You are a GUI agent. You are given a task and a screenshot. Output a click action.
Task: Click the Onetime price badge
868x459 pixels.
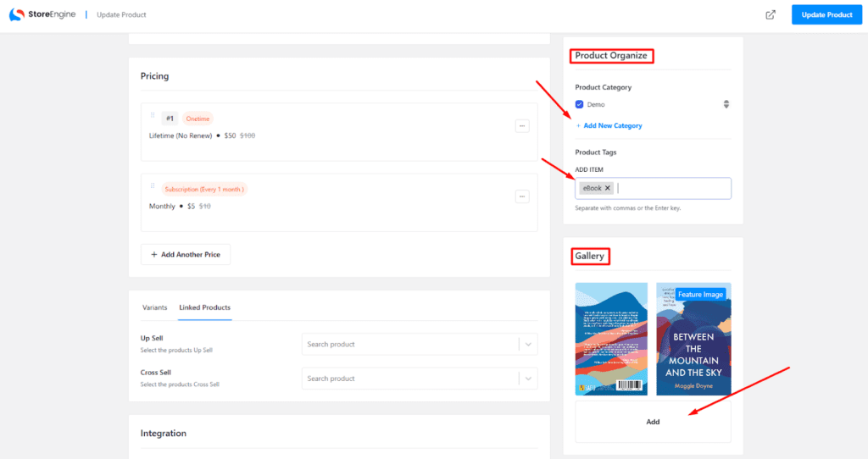coord(198,119)
